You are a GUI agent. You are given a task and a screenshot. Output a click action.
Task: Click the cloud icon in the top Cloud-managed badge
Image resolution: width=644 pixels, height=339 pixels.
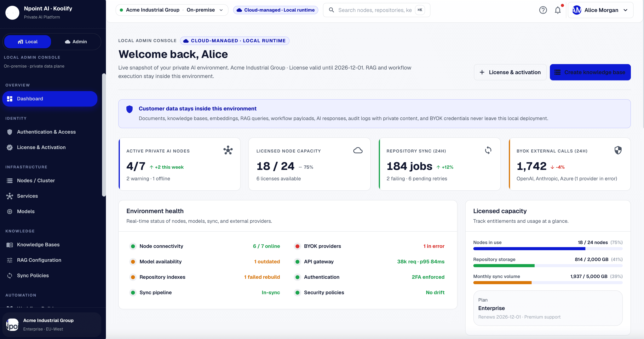click(x=239, y=10)
